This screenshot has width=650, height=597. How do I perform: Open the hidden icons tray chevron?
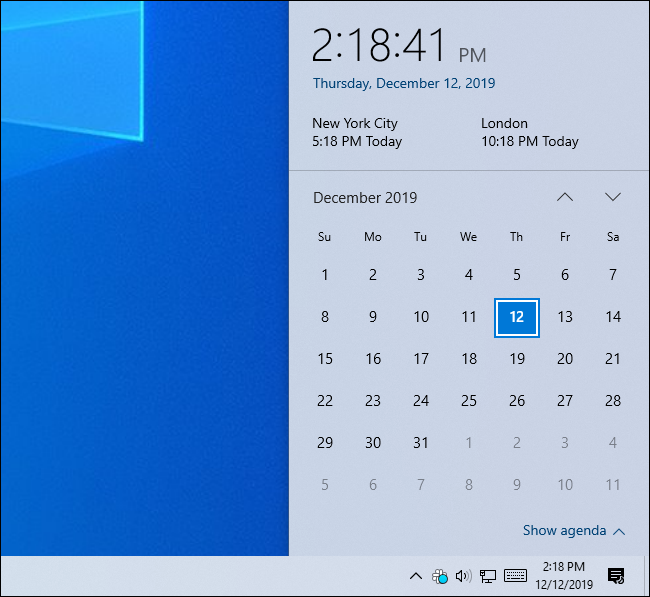coord(416,576)
